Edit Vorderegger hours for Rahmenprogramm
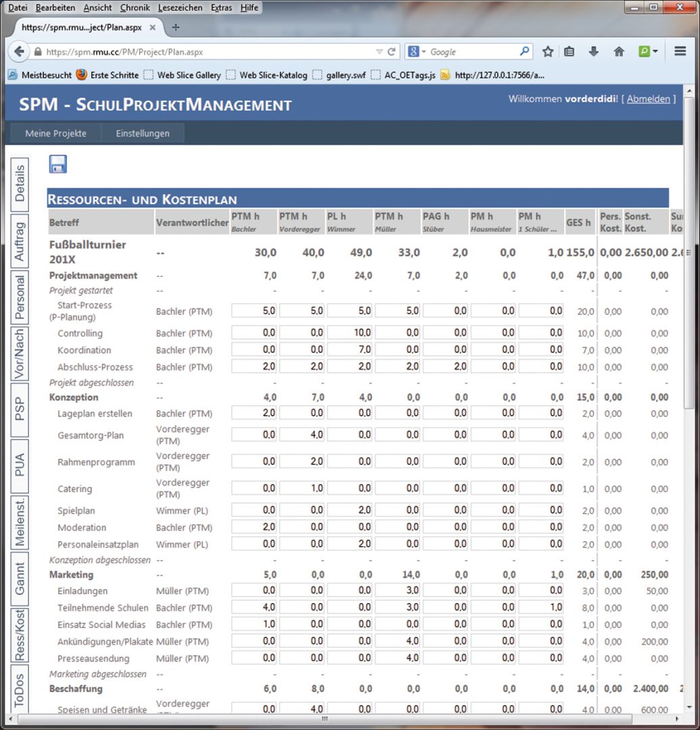Viewport: 700px width, 730px height. click(x=301, y=461)
